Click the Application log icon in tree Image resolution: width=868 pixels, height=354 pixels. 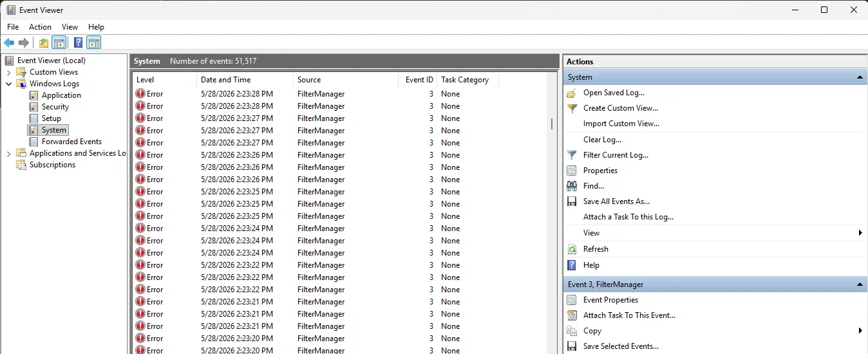pyautogui.click(x=34, y=95)
